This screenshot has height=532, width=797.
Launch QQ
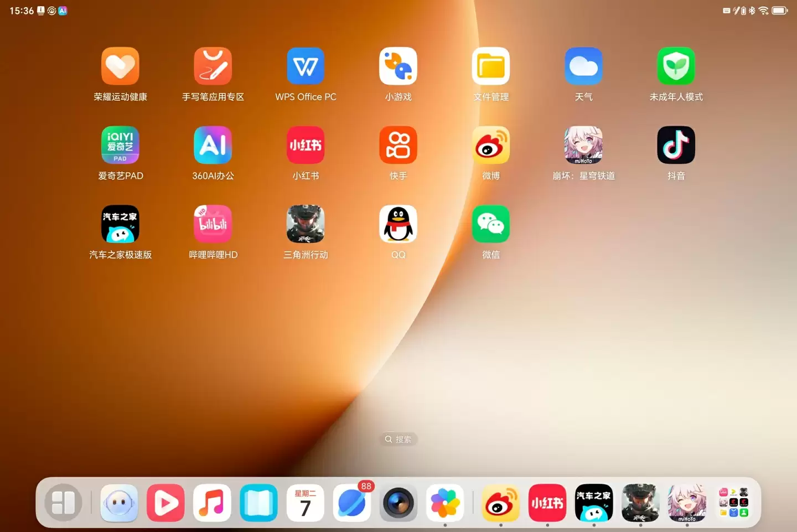398,224
